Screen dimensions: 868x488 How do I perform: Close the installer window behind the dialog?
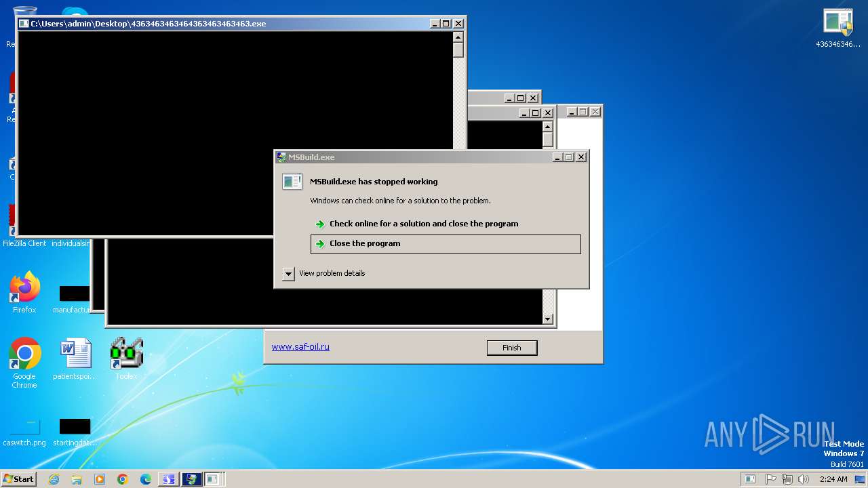595,112
